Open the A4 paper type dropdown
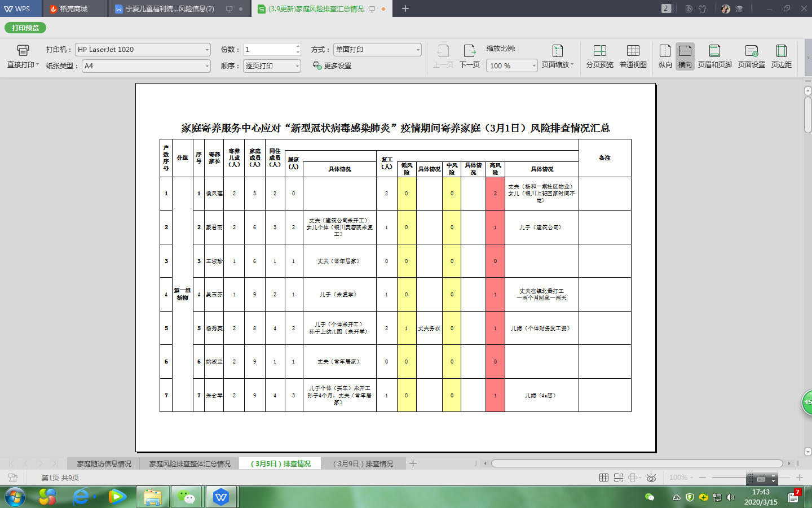This screenshot has width=812, height=508. pyautogui.click(x=206, y=66)
